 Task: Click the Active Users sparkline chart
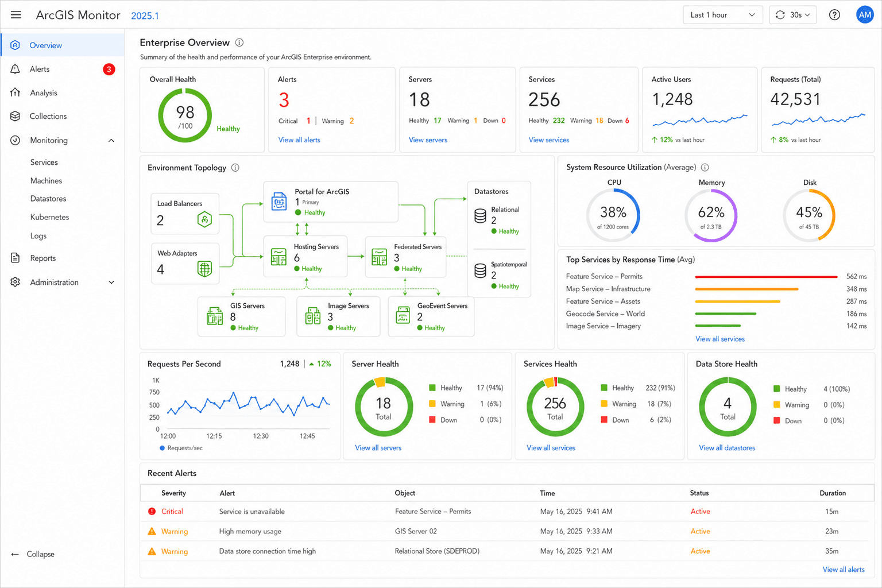(x=700, y=120)
